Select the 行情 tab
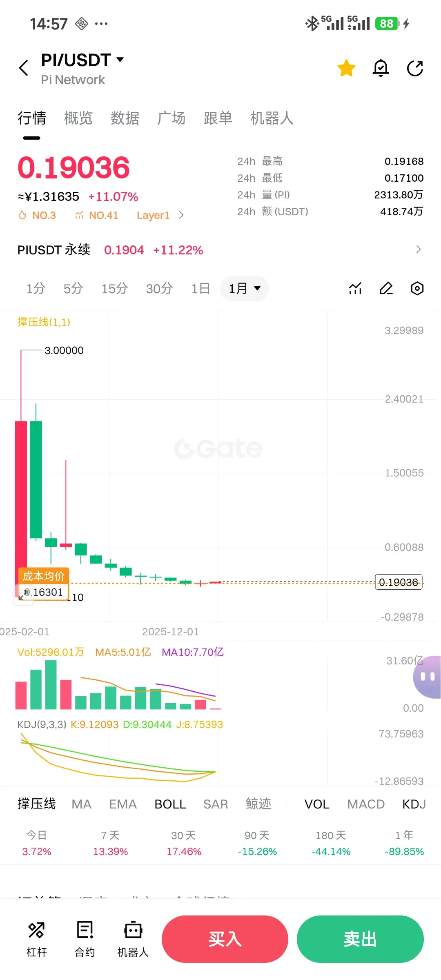Viewport: 441px width, 980px height. [32, 118]
